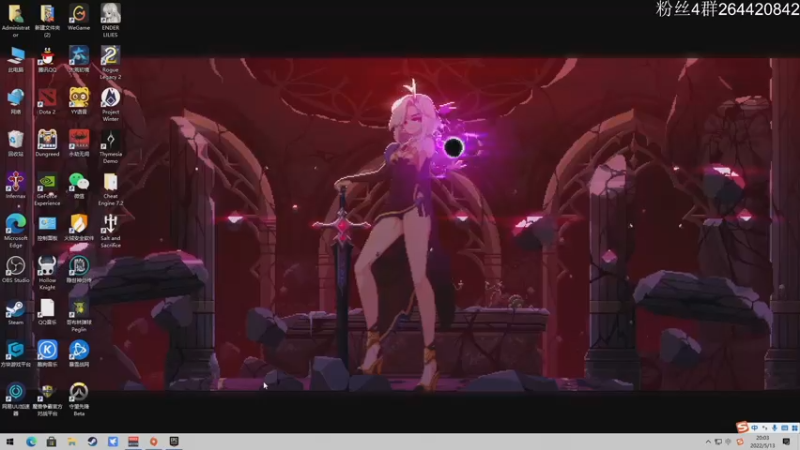Open File Explorer in the taskbar
This screenshot has width=800, height=450.
coord(72,442)
